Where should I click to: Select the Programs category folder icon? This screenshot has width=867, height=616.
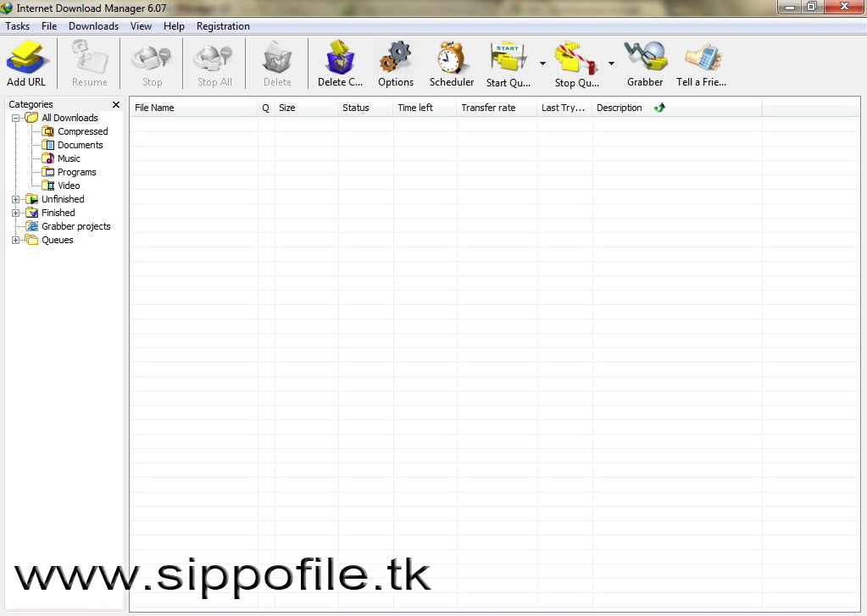point(48,172)
